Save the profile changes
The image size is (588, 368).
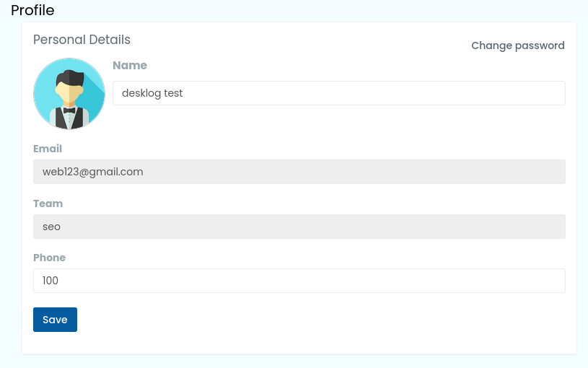(x=55, y=320)
